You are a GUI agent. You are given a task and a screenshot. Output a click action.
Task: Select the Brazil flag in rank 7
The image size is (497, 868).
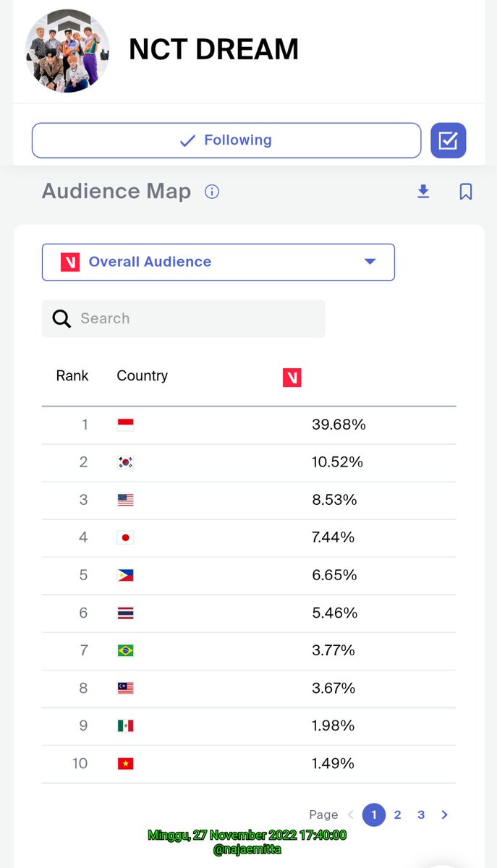[x=125, y=650]
